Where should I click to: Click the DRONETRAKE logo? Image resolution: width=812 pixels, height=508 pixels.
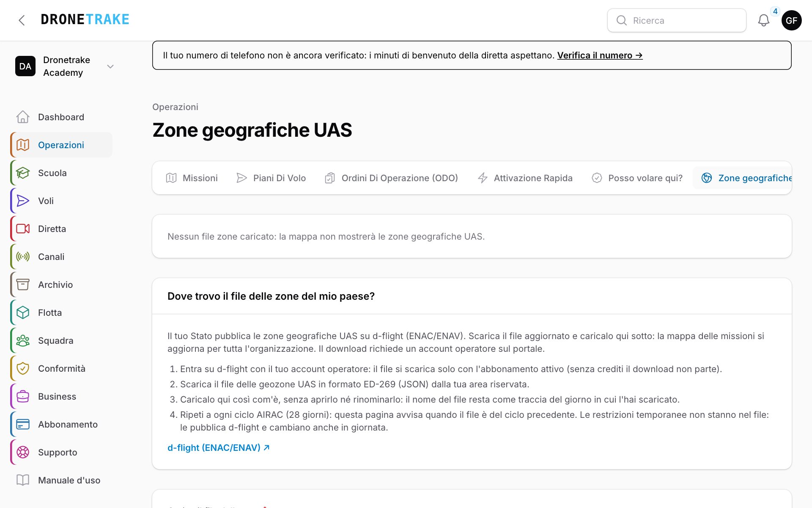tap(85, 19)
